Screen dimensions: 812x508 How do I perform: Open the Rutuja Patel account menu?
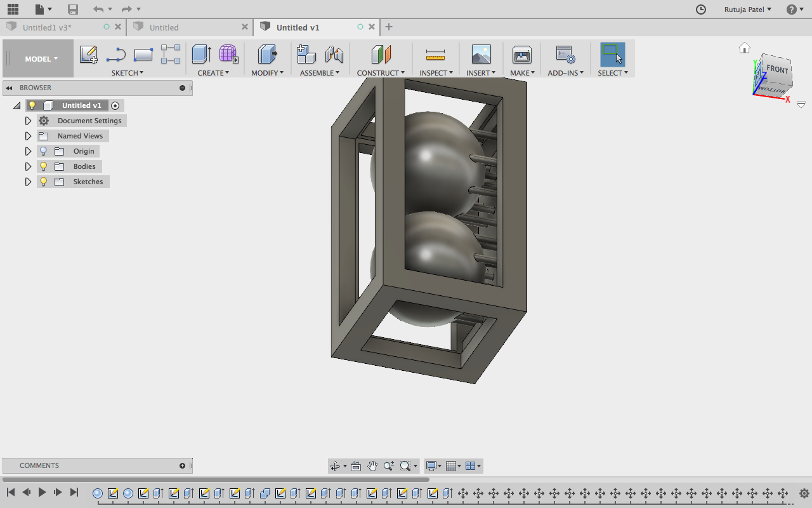point(748,10)
